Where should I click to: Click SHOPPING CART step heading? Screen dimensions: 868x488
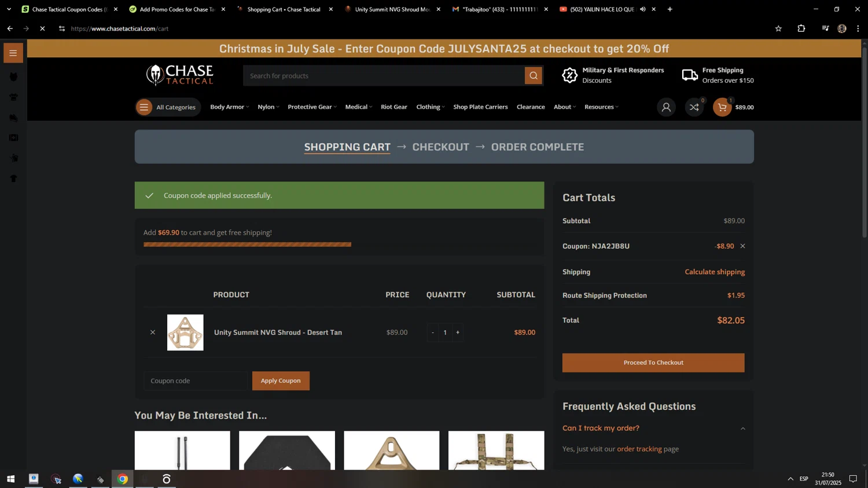tap(347, 147)
